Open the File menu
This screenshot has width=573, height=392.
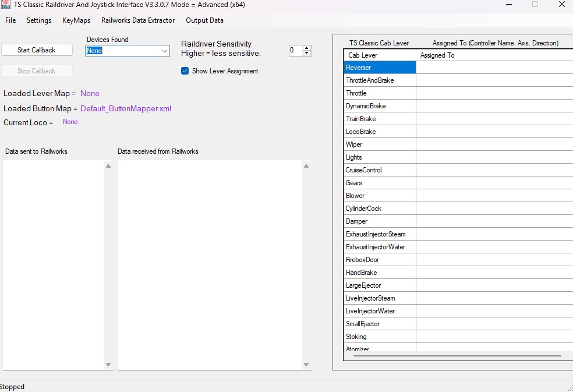tap(10, 20)
